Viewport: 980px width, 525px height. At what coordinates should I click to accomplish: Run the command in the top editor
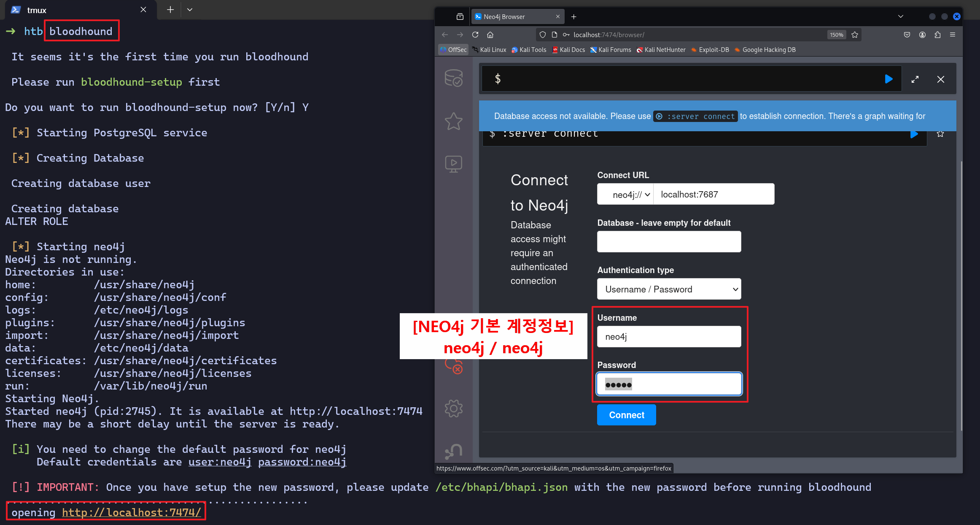click(x=888, y=79)
